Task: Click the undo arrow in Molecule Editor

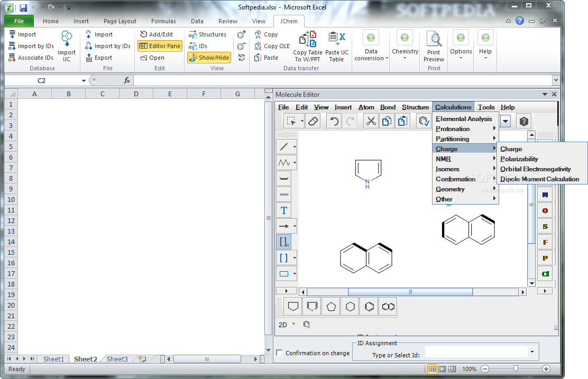Action: click(334, 121)
